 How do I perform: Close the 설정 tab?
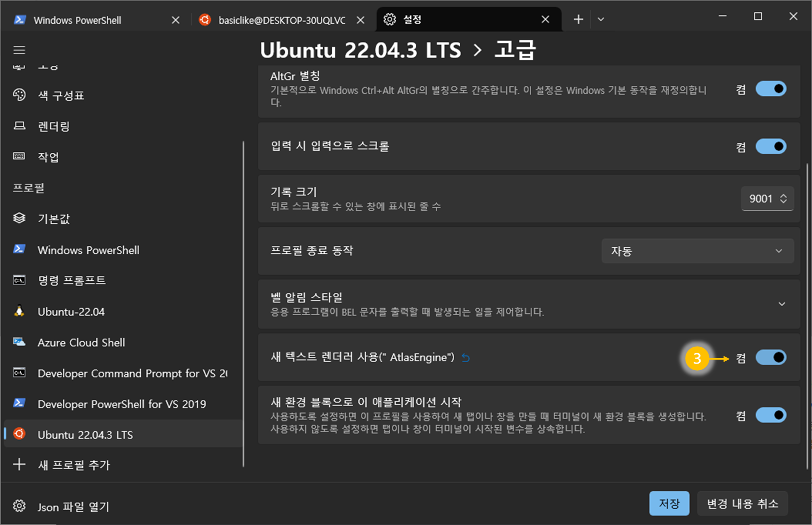point(545,19)
